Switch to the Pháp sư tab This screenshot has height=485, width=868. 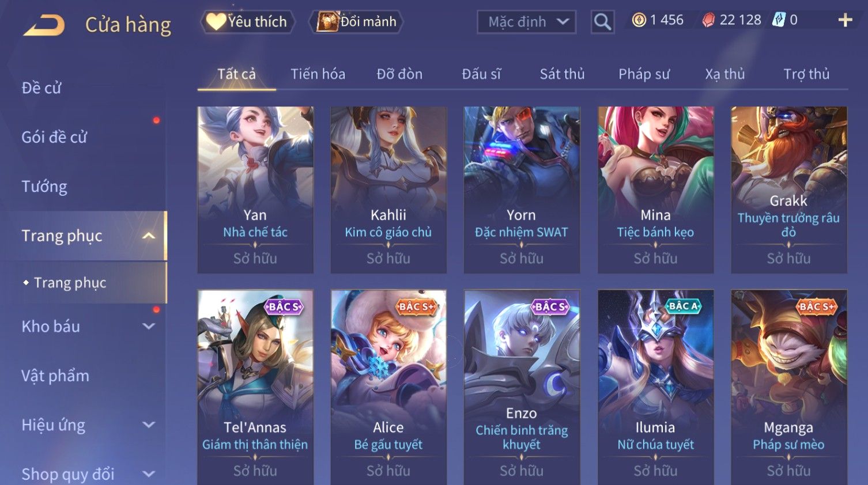(644, 74)
